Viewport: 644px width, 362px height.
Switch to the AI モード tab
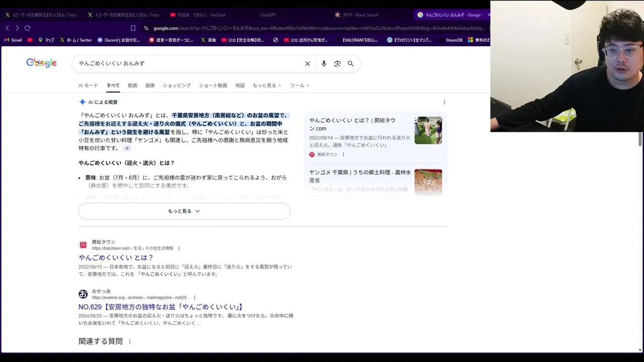[88, 85]
